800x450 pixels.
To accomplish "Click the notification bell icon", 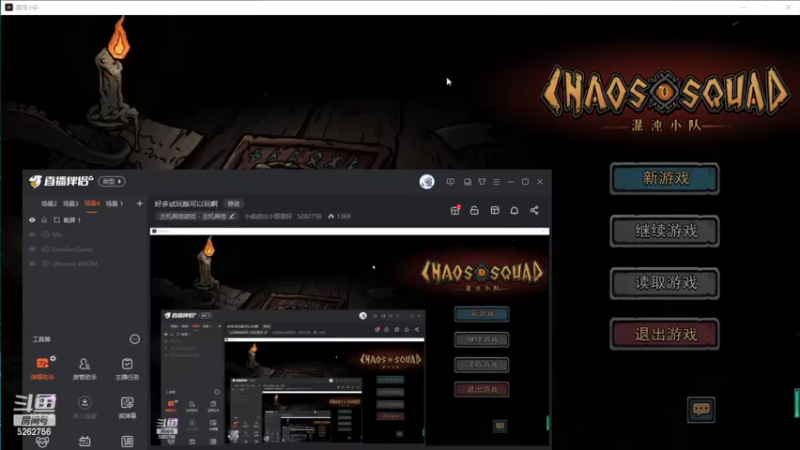I will point(514,210).
